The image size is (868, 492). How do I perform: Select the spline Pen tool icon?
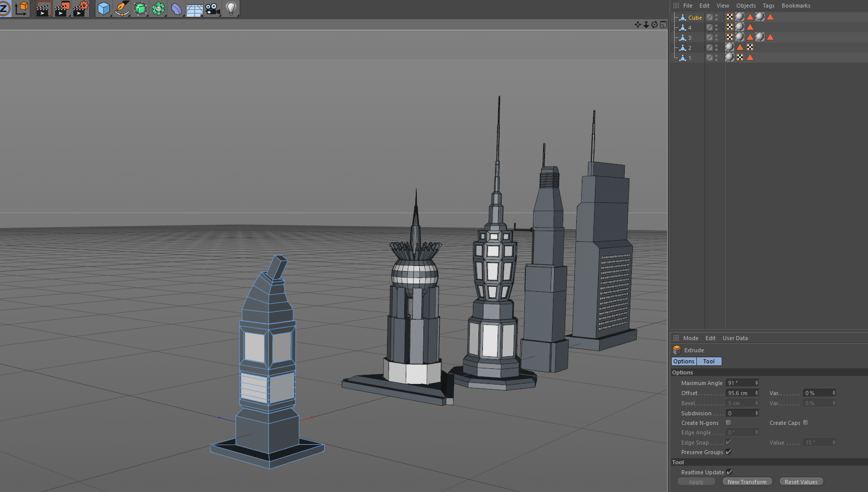tap(122, 9)
